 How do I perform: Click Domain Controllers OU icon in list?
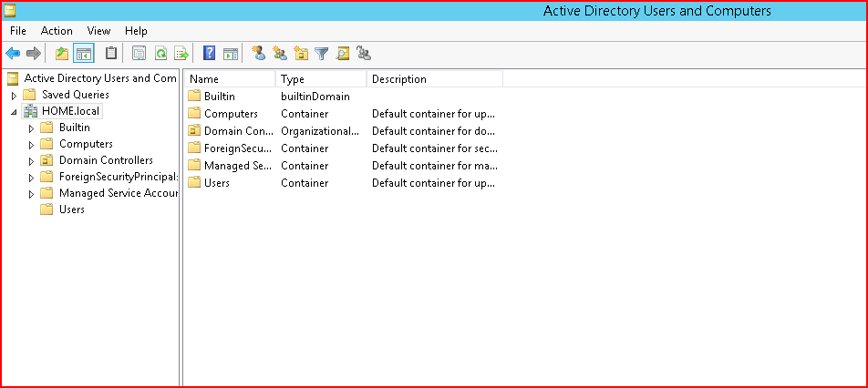coord(193,131)
